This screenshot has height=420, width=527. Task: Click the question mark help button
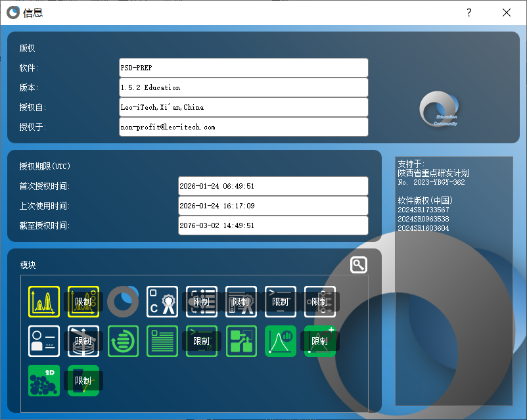(x=469, y=12)
